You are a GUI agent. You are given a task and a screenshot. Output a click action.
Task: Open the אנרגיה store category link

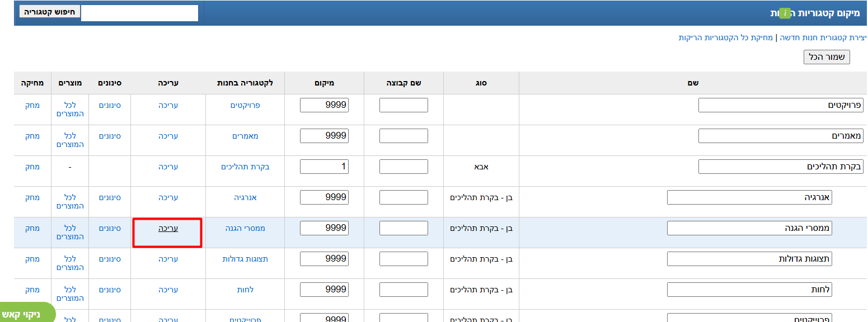(x=245, y=197)
